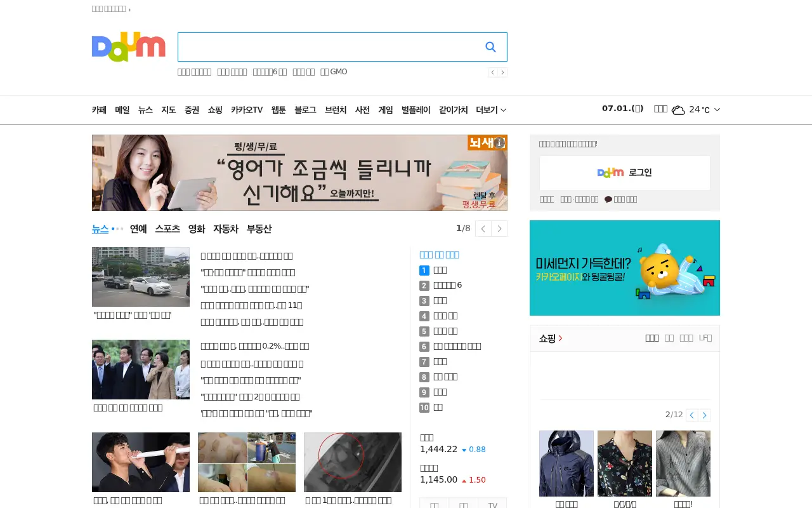Click stock index value 1,444.22
The height and width of the screenshot is (508, 812).
tap(438, 449)
